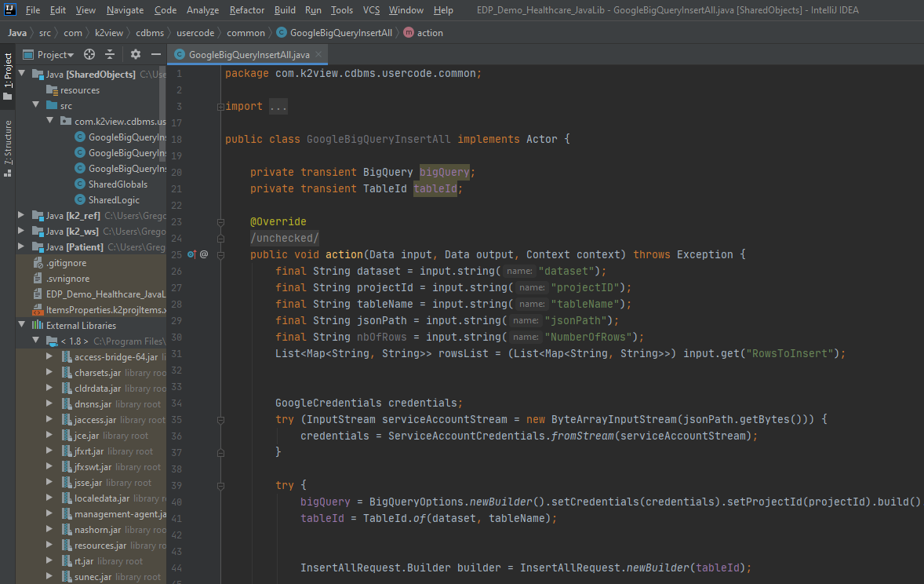Click the Collapse All icon in Project panel
Screen dimensions: 924x584
[110, 54]
